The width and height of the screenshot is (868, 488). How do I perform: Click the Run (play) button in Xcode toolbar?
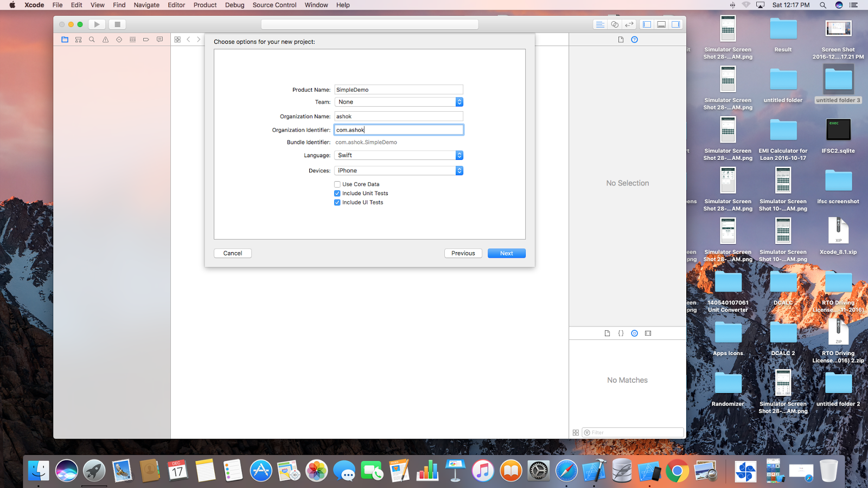point(97,24)
